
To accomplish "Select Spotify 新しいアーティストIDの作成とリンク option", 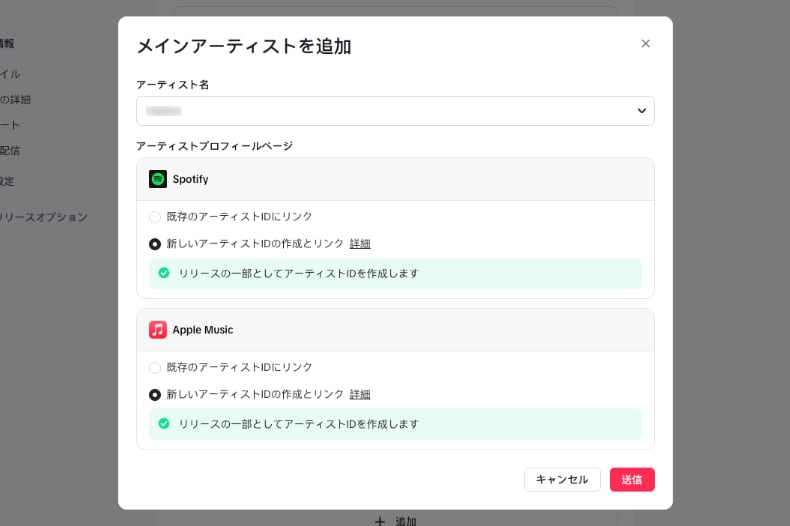I will (x=155, y=244).
